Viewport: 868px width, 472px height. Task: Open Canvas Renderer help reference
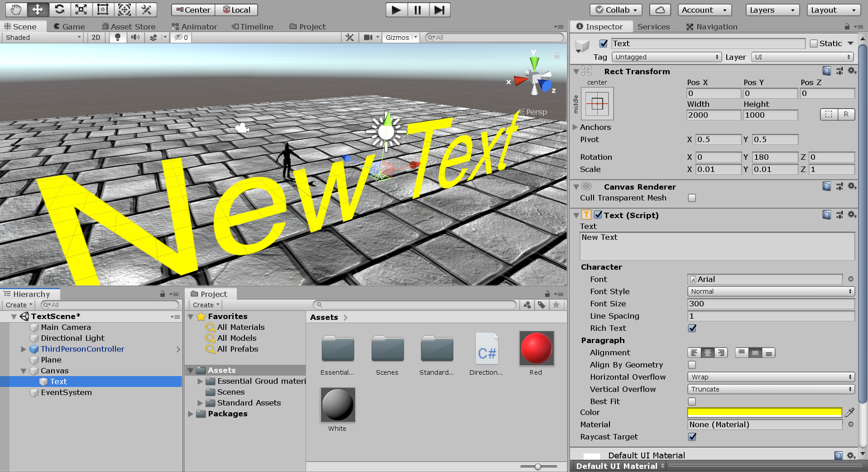[x=827, y=186]
